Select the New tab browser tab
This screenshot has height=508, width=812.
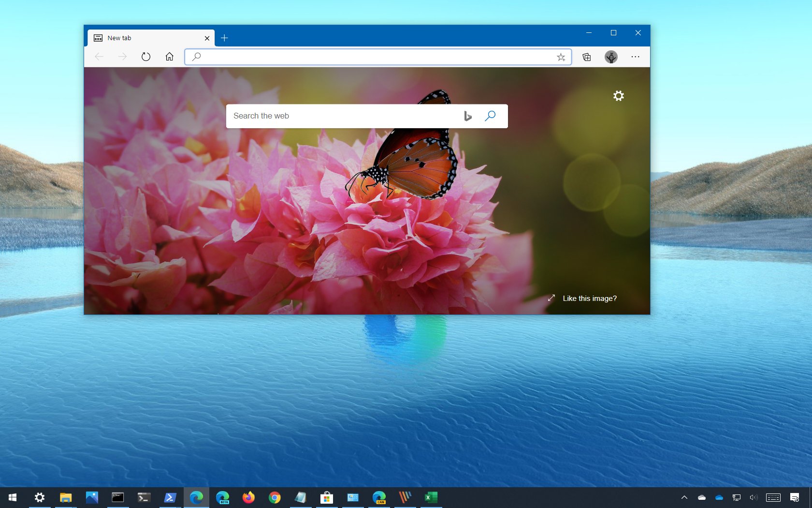click(x=140, y=38)
